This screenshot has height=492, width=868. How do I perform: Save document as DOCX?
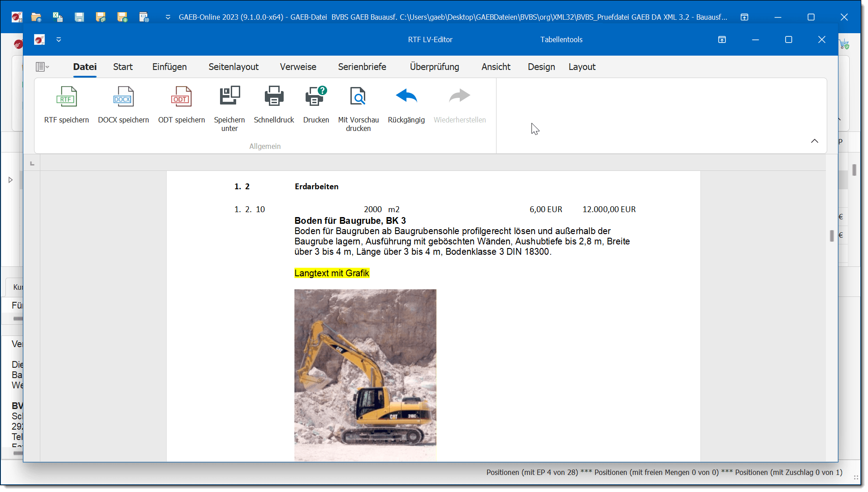[123, 96]
